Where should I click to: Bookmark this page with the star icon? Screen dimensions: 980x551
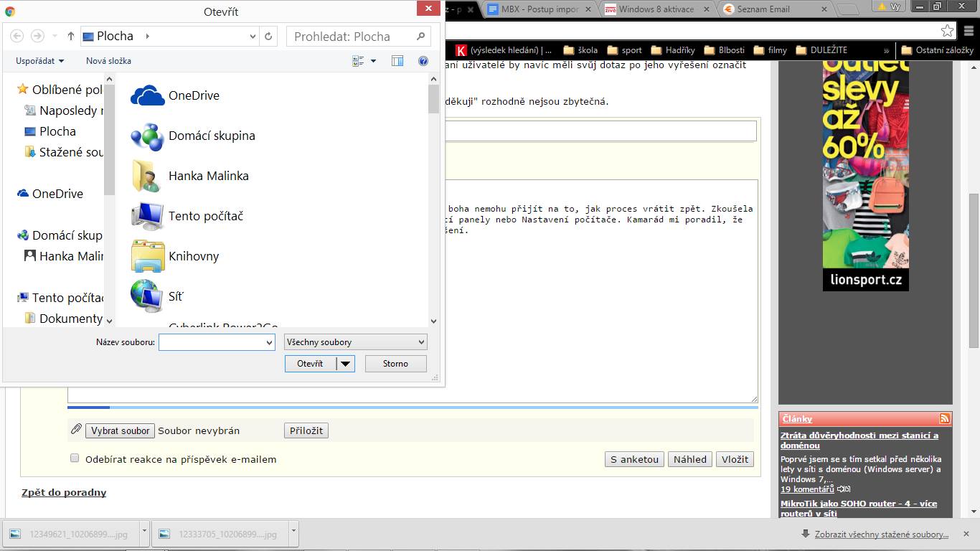(948, 31)
